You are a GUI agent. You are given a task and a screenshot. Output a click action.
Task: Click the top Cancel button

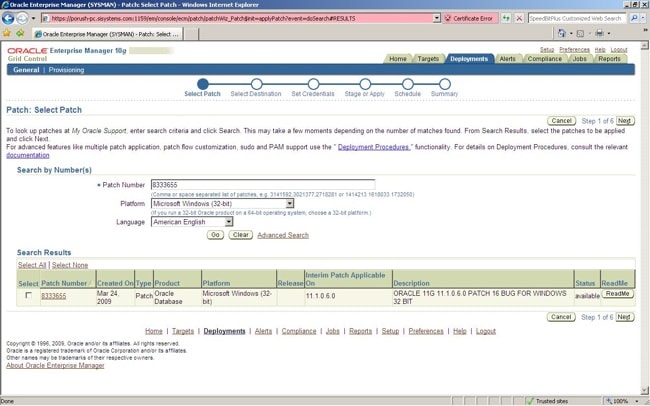pos(561,121)
